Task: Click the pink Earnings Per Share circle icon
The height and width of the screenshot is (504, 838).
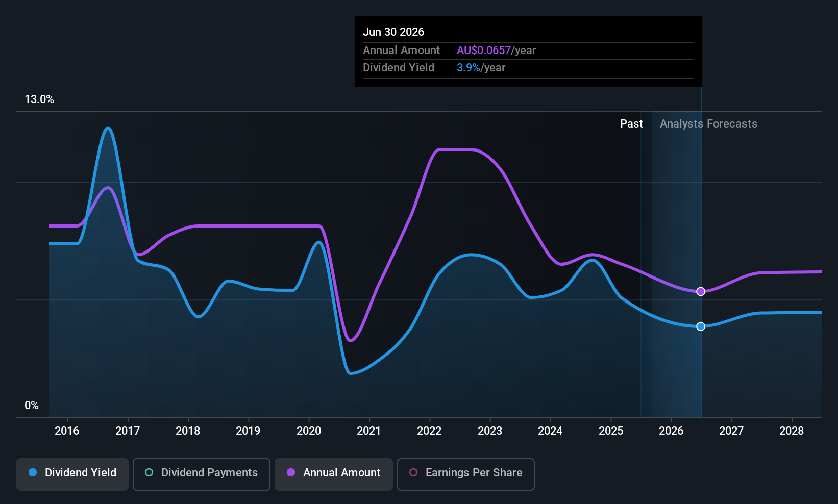Action: 413,472
